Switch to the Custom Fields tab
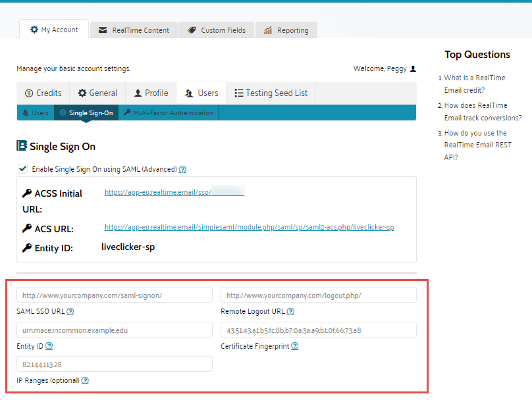The width and height of the screenshot is (532, 400). (x=216, y=30)
